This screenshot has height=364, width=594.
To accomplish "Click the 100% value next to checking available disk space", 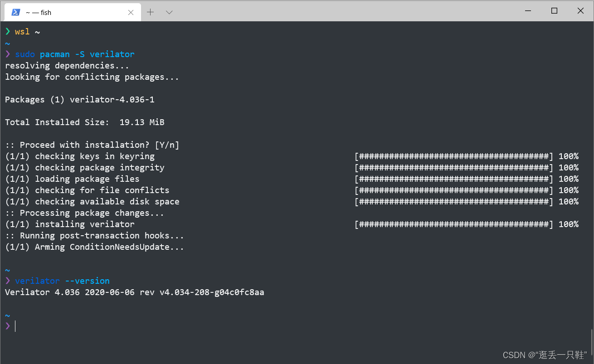I will coord(569,202).
